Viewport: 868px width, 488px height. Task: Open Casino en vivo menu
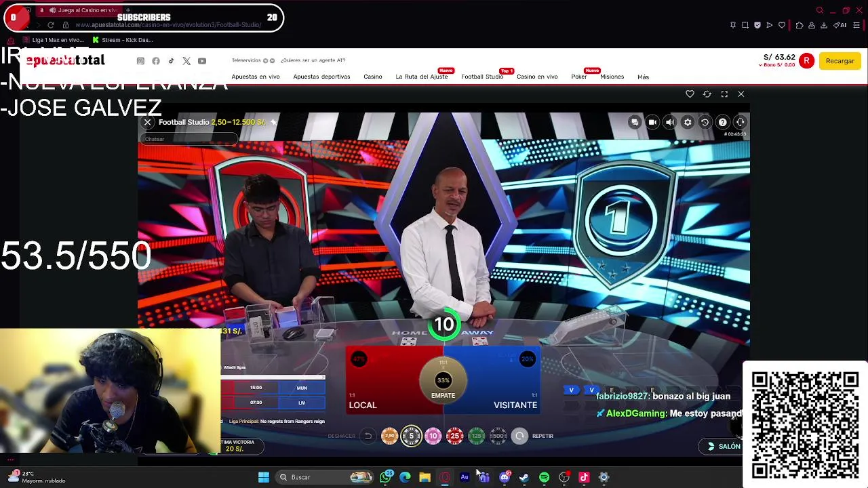pyautogui.click(x=537, y=77)
